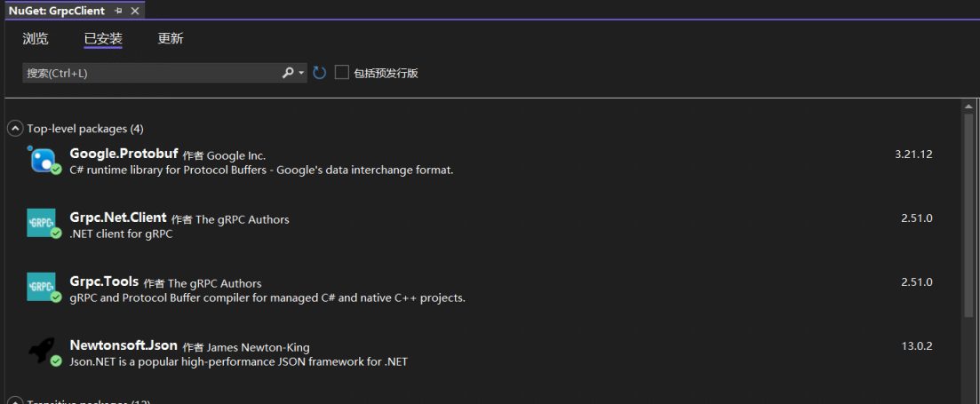
Task: Select the 已安装 tab
Action: (x=103, y=39)
